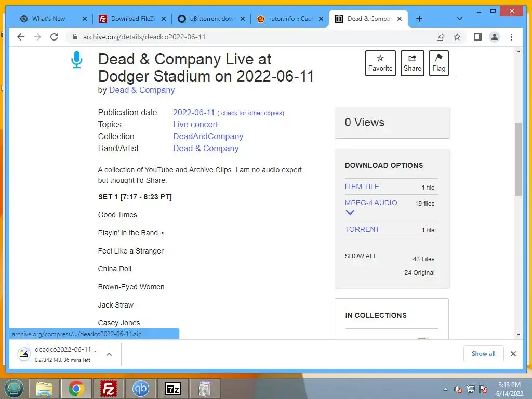532x399 pixels.
Task: Click the Action Center flag icon
Action: click(483, 389)
